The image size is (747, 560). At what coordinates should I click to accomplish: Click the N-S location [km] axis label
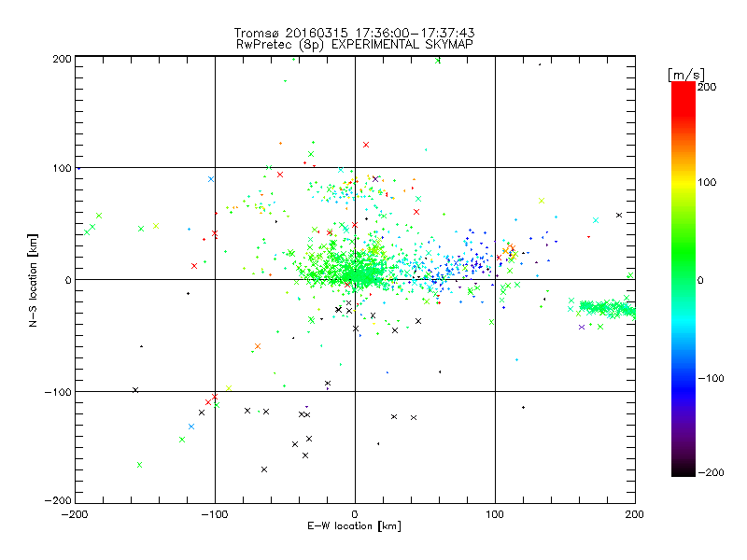tap(33, 280)
